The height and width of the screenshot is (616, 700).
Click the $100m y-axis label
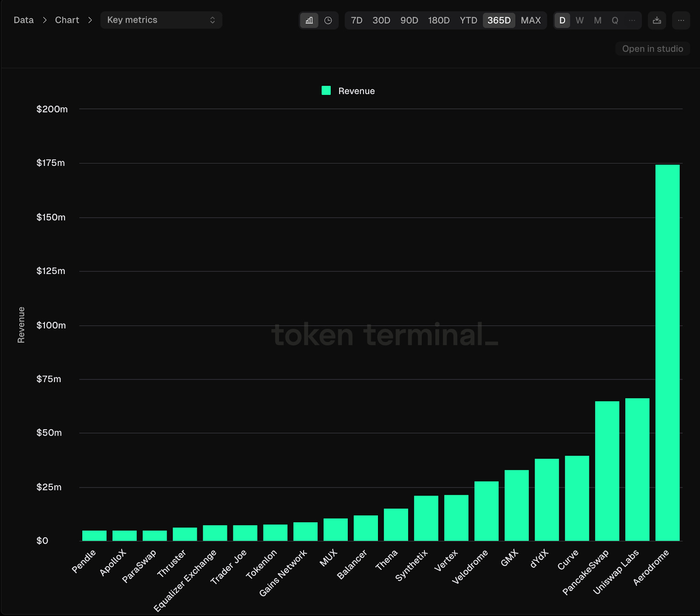point(51,325)
